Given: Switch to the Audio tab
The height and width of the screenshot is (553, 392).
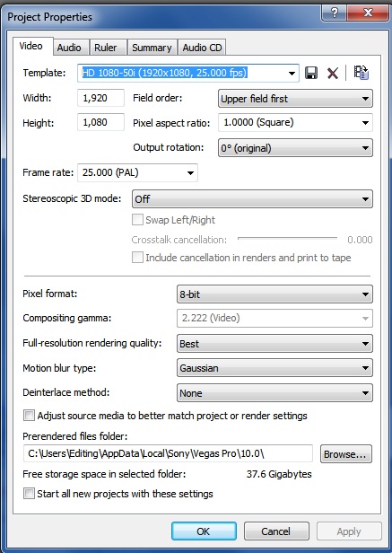Looking at the screenshot, I should point(69,48).
